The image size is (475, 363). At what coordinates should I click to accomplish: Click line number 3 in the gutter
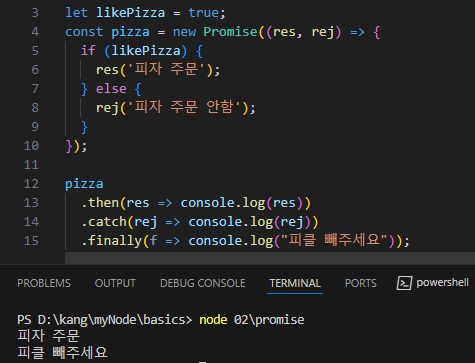click(35, 13)
